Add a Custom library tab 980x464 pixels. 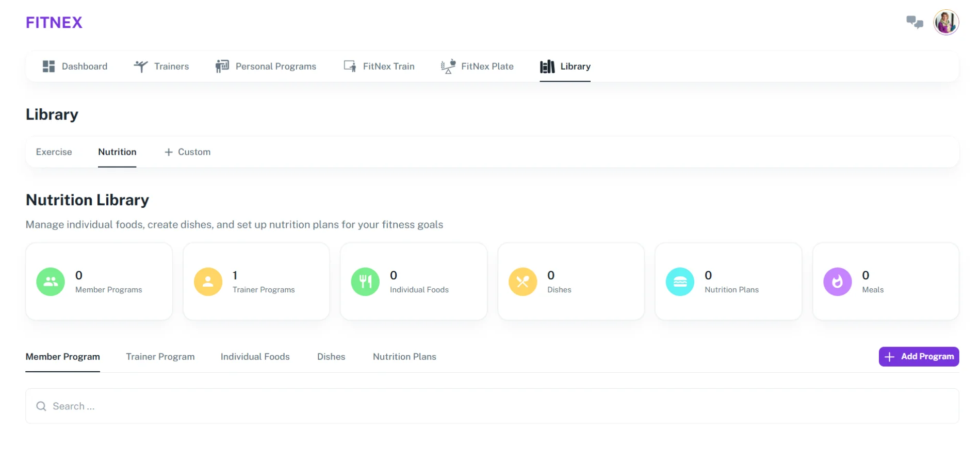pos(187,152)
